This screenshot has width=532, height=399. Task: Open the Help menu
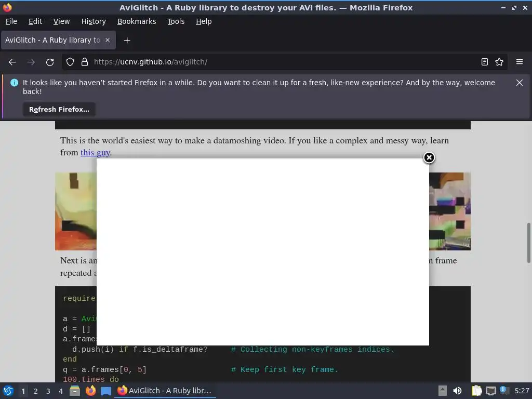[204, 21]
